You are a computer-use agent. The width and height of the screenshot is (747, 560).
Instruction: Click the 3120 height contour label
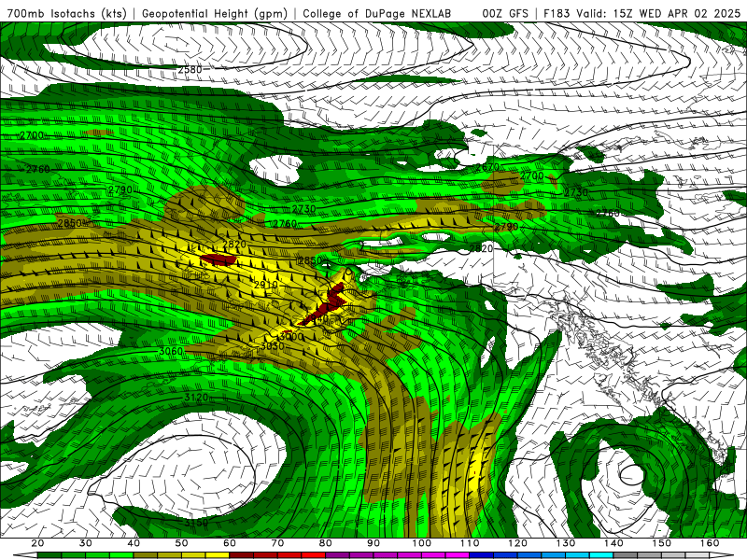(196, 398)
